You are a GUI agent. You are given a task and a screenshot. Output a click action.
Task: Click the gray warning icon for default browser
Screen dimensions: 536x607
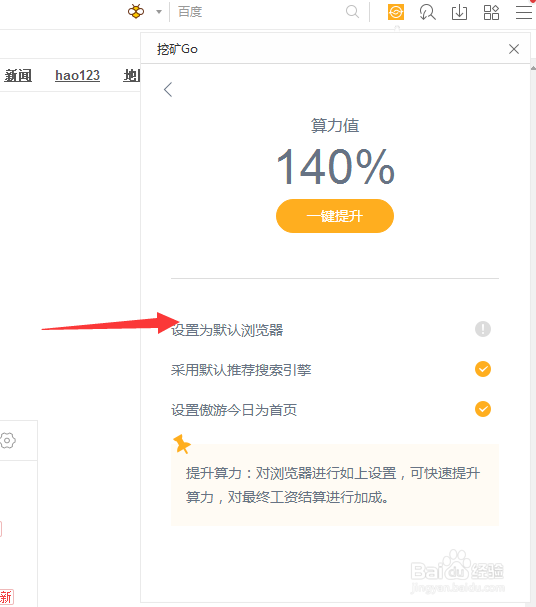pyautogui.click(x=483, y=329)
